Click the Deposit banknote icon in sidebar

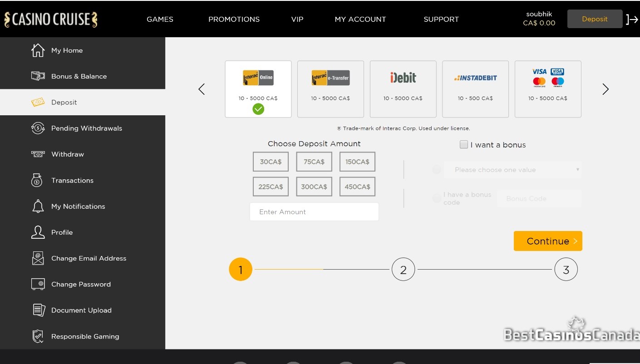(38, 102)
